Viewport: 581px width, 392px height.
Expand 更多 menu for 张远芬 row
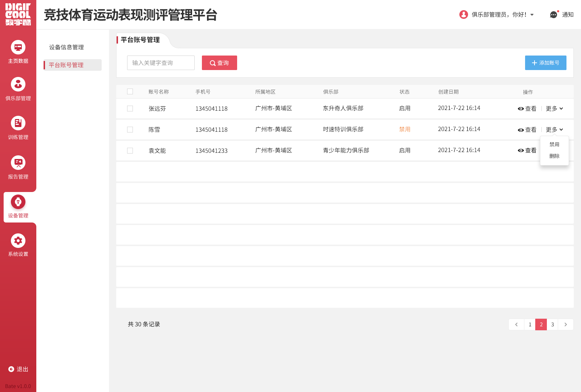pyautogui.click(x=554, y=109)
